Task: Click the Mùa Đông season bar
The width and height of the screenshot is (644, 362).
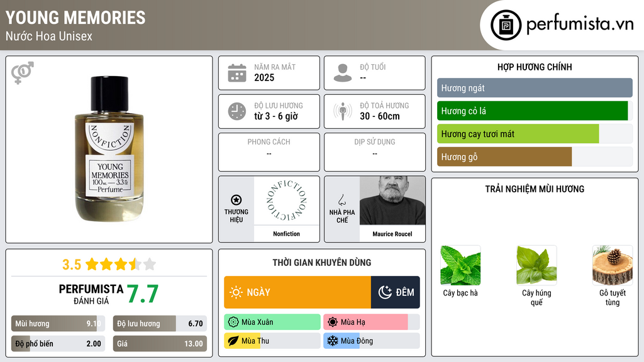Action: tap(372, 341)
